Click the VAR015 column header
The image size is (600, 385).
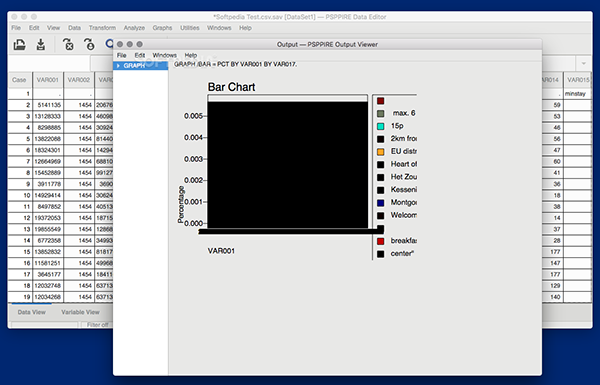coord(578,80)
